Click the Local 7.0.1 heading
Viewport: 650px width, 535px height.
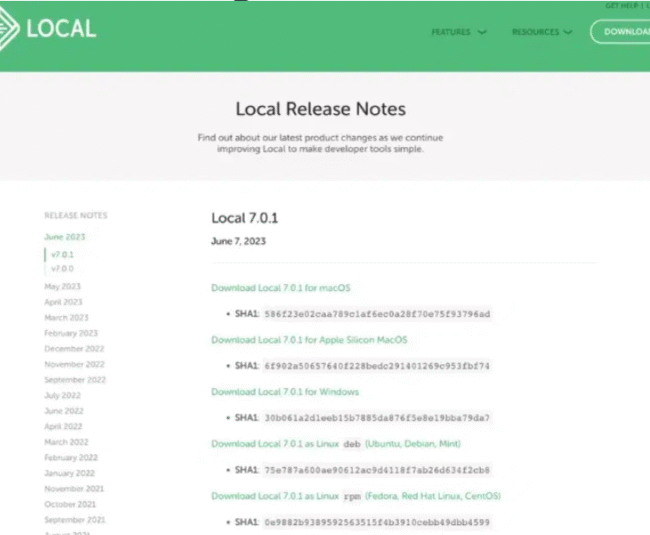point(245,218)
